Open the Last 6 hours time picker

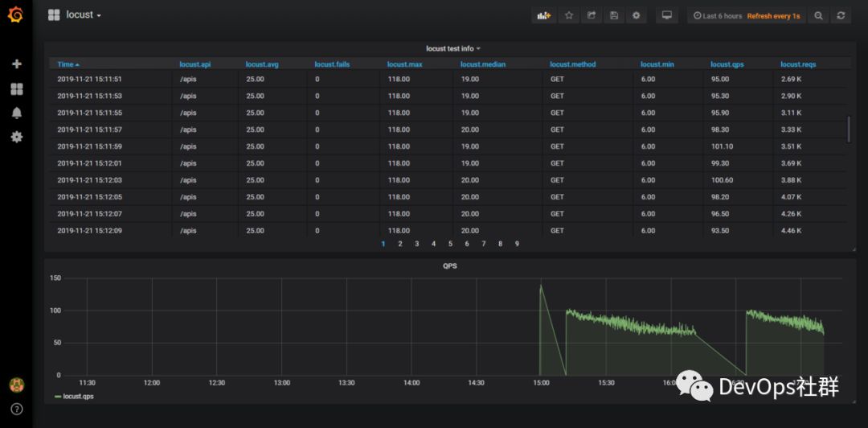tap(717, 16)
